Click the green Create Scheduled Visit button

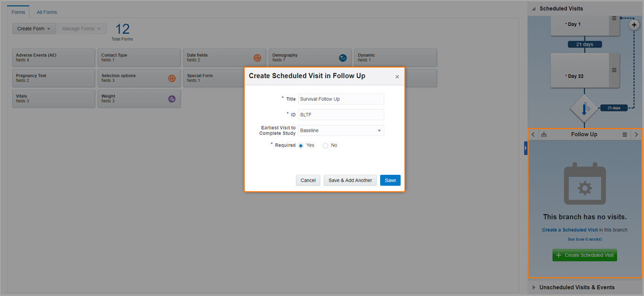tap(585, 255)
